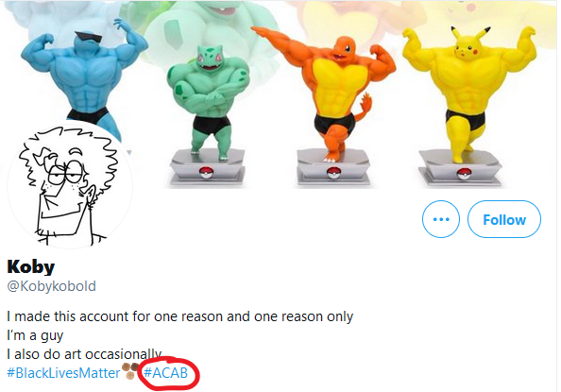561x392 pixels.
Task: Open the three-dot more options menu
Action: click(x=441, y=219)
